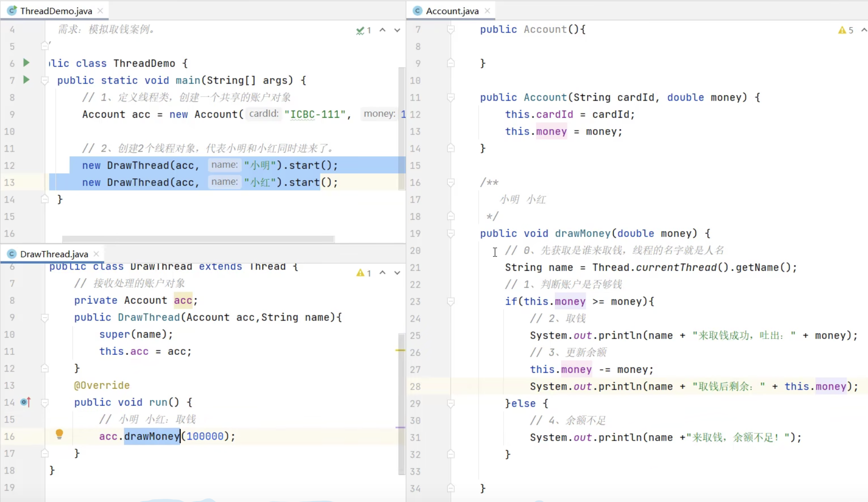
Task: Collapse DrawThread constructor fold at line 9
Action: 45,317
